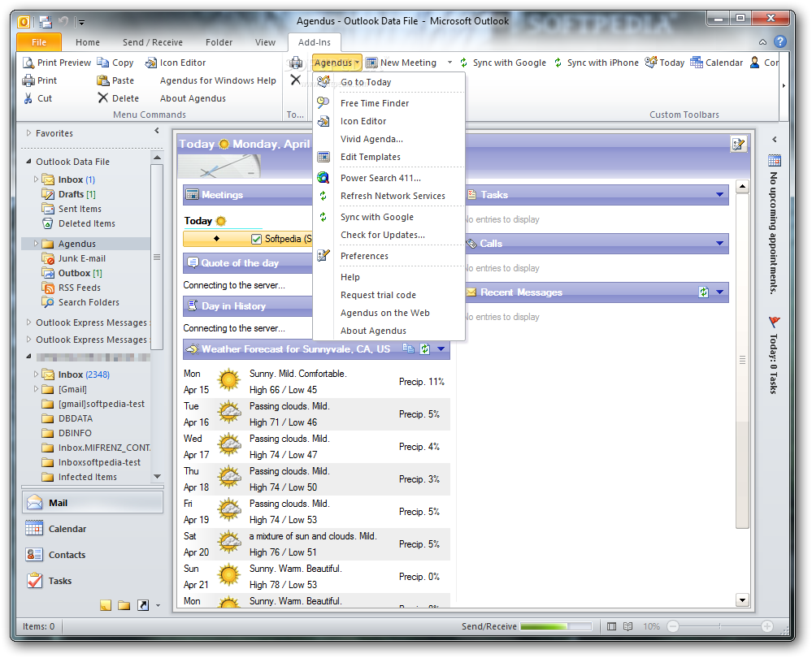Open Preferences from the Agendus menu

[389, 256]
